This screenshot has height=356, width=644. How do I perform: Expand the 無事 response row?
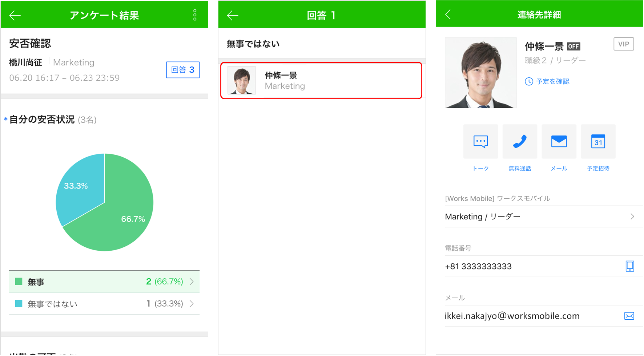point(104,282)
